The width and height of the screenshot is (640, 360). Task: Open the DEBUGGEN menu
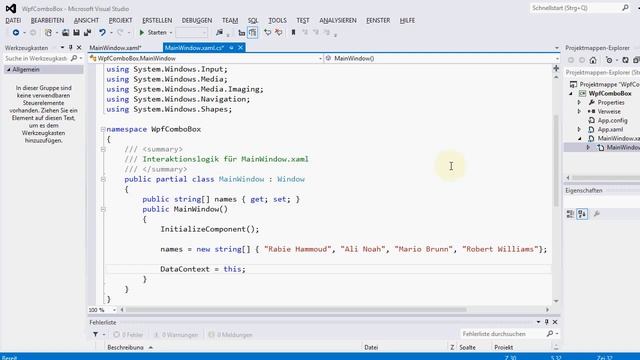pyautogui.click(x=197, y=20)
